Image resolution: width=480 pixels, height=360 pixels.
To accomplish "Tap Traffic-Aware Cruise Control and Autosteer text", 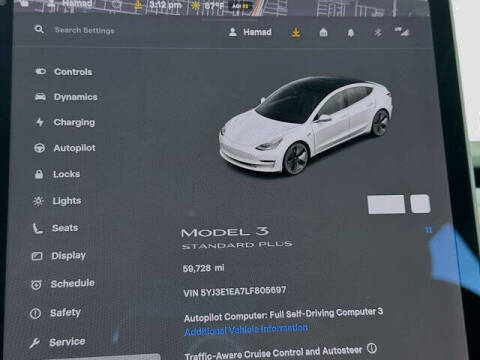I will click(273, 353).
